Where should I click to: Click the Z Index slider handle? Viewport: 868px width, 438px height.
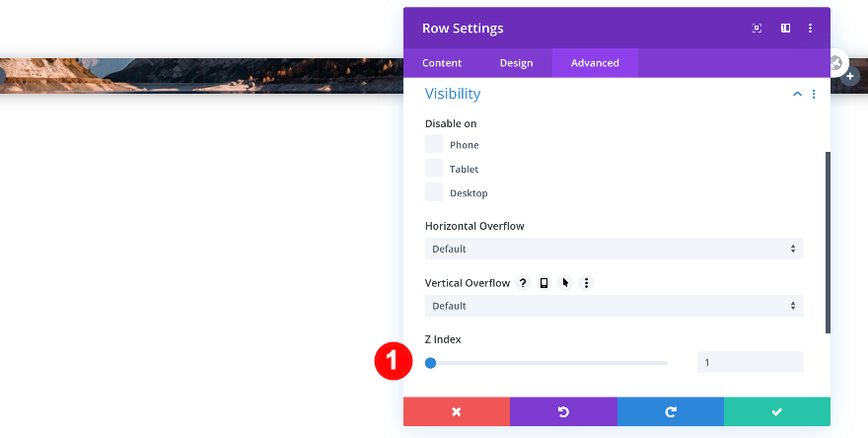[x=431, y=363]
